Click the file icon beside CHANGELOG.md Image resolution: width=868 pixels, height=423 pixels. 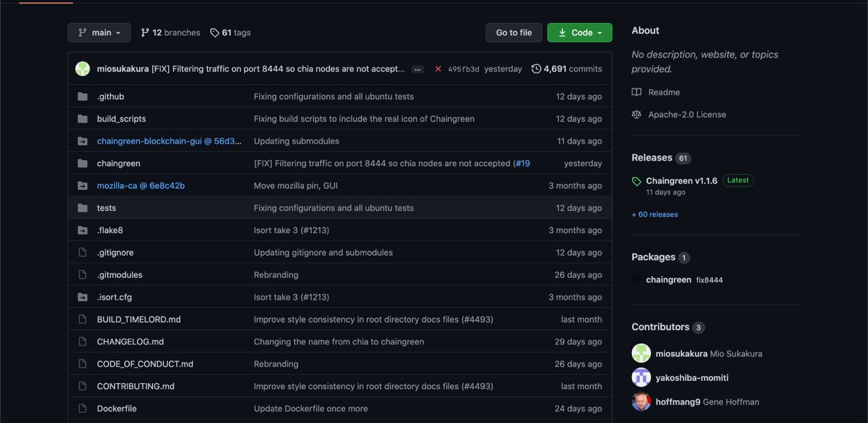click(83, 342)
